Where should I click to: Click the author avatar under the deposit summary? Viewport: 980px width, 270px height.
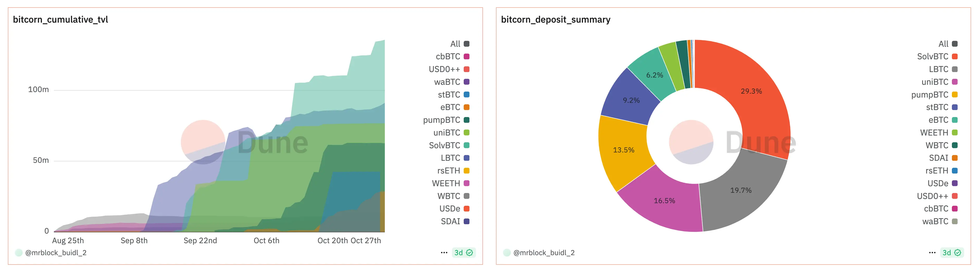click(x=506, y=253)
